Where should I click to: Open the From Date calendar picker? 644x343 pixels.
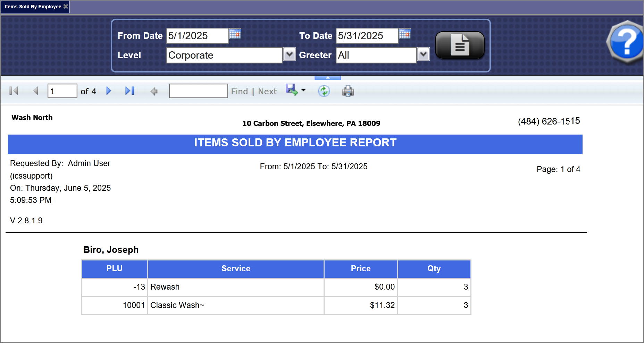235,34
